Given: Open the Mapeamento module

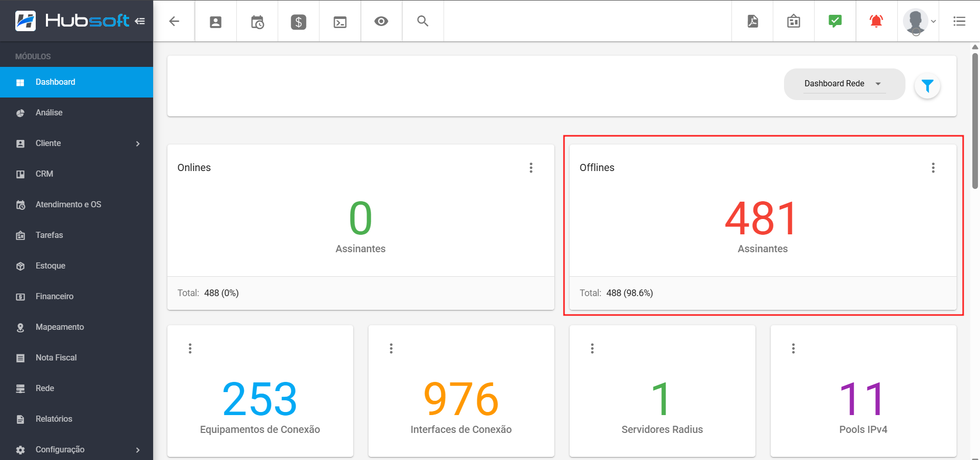Looking at the screenshot, I should pos(77,327).
